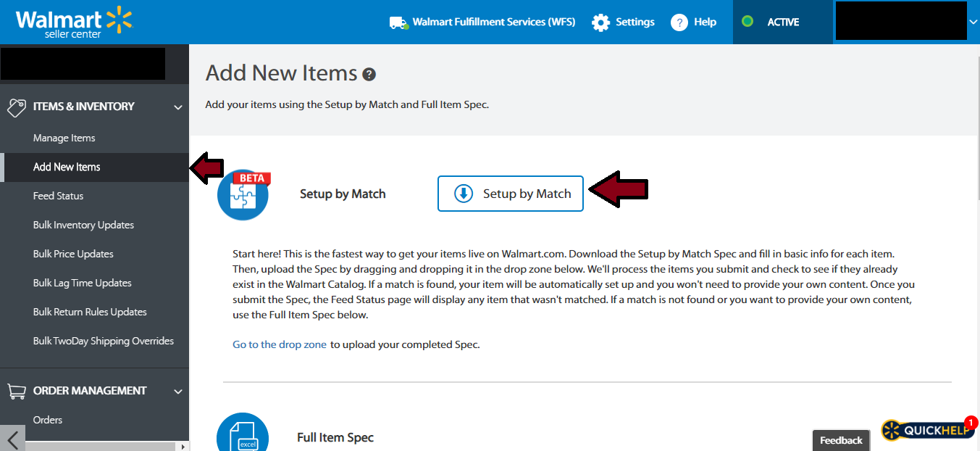Collapse the Order Management section chevron
Image resolution: width=980 pixels, height=451 pixels.
177,392
